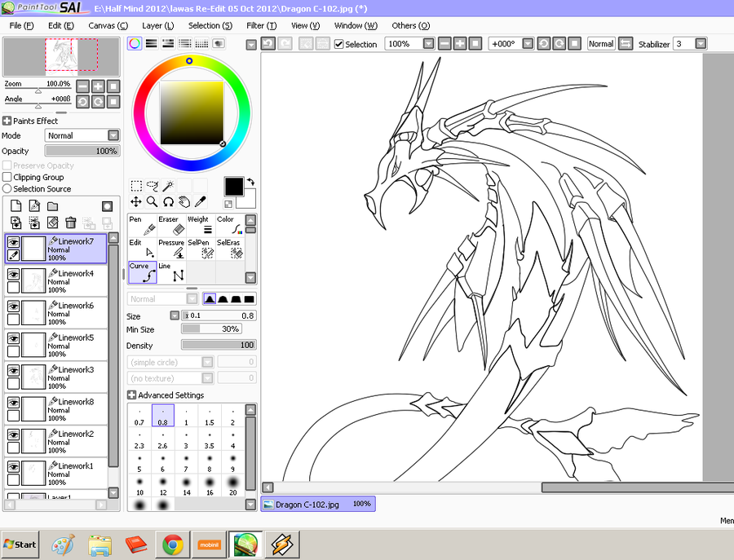This screenshot has width=734, height=560.
Task: Enable the Clipping Group checkbox
Action: (x=7, y=177)
